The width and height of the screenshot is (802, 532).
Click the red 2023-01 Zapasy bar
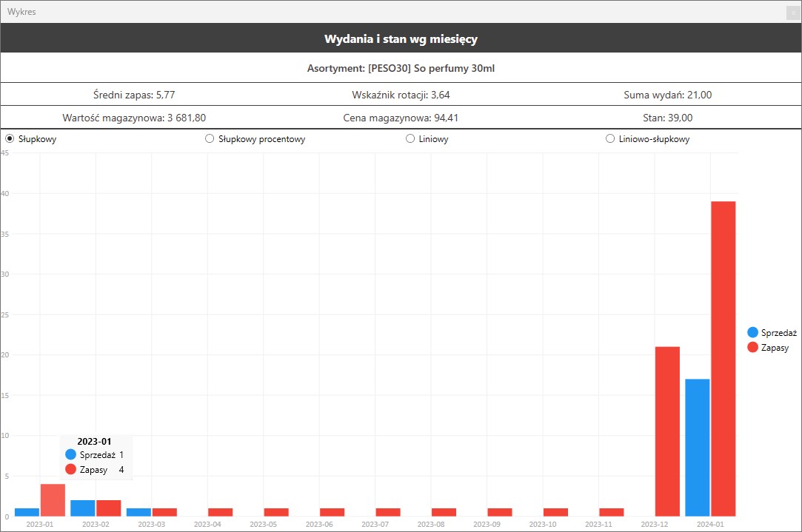tap(53, 500)
